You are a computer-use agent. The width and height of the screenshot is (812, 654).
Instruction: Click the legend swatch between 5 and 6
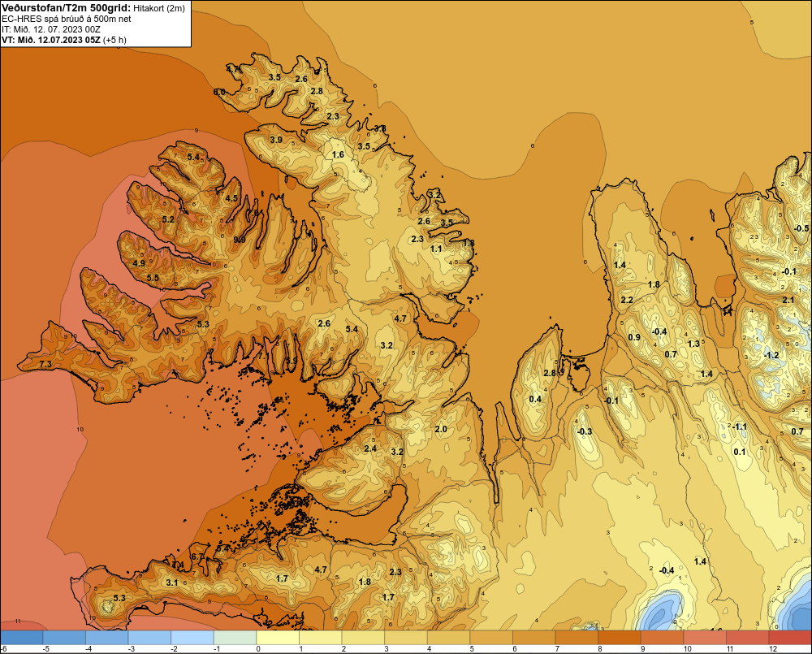point(491,638)
